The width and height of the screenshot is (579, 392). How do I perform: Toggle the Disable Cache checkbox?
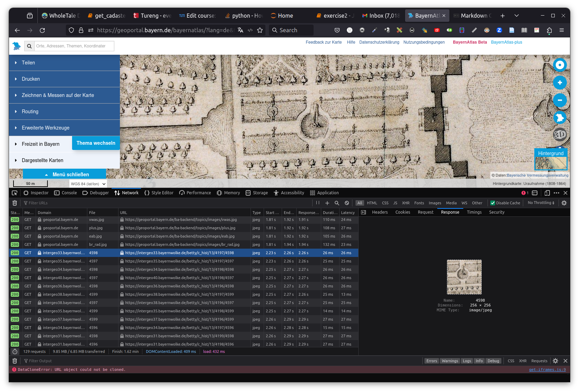pyautogui.click(x=505, y=203)
